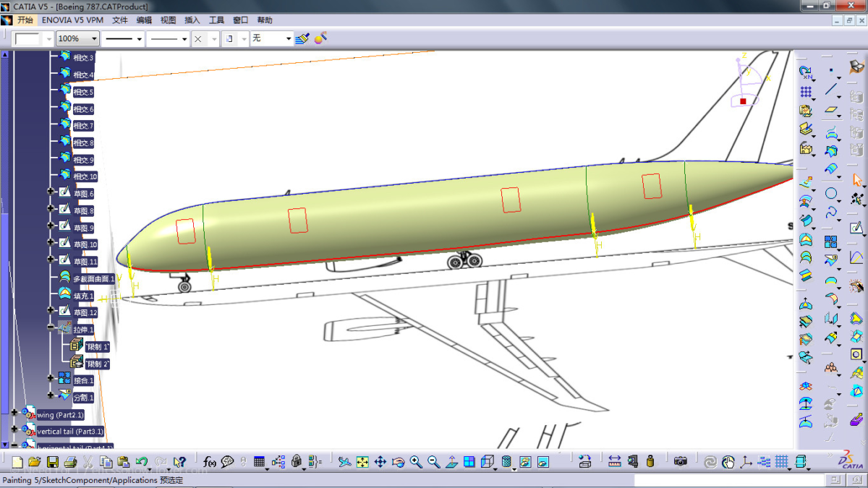Expand the 草图.12 tree node
This screenshot has width=868, height=488.
point(51,311)
